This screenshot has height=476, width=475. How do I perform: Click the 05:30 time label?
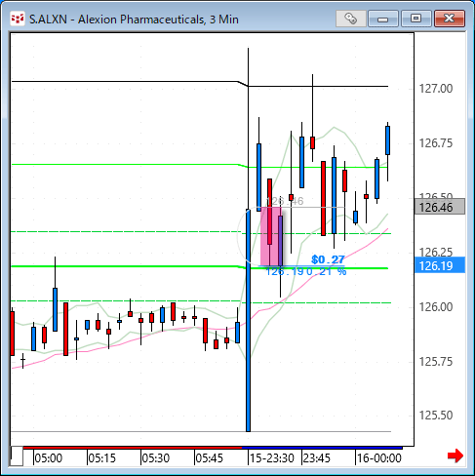[x=155, y=458]
